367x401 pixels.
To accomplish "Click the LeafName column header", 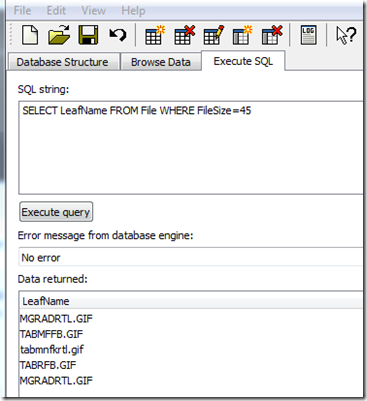I will (191, 301).
